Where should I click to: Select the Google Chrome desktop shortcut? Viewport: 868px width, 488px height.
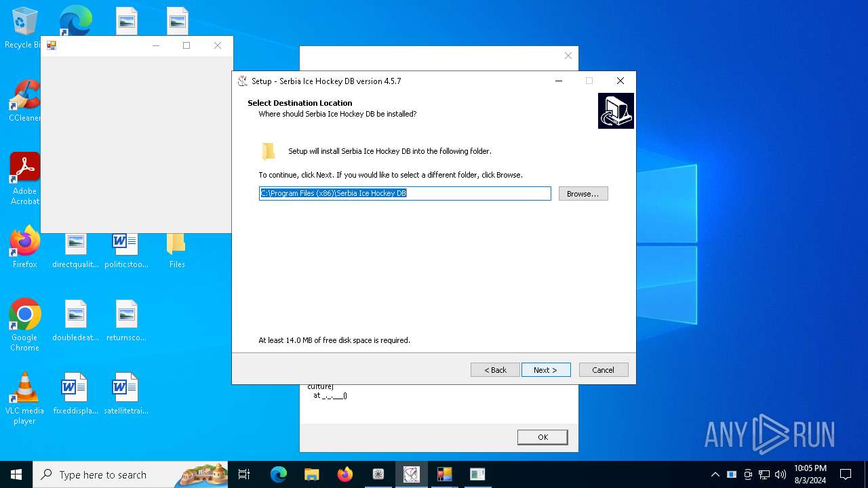(x=24, y=325)
